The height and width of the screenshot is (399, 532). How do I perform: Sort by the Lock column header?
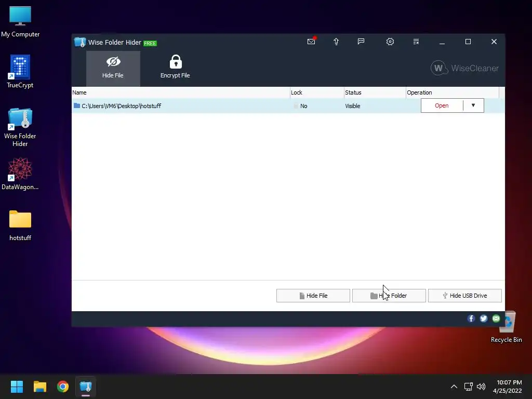tap(317, 92)
